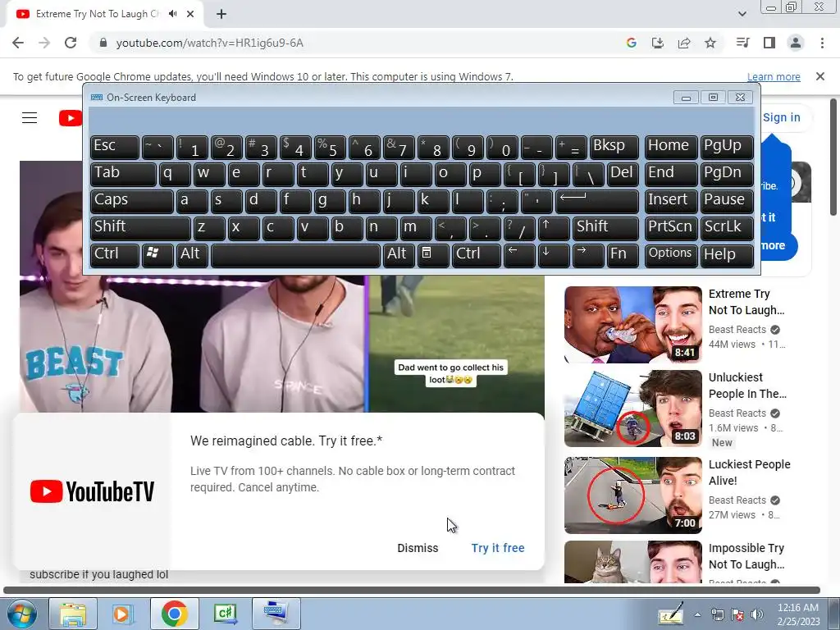The width and height of the screenshot is (840, 630).
Task: Click the right arrow key on keyboard
Action: coord(587,254)
